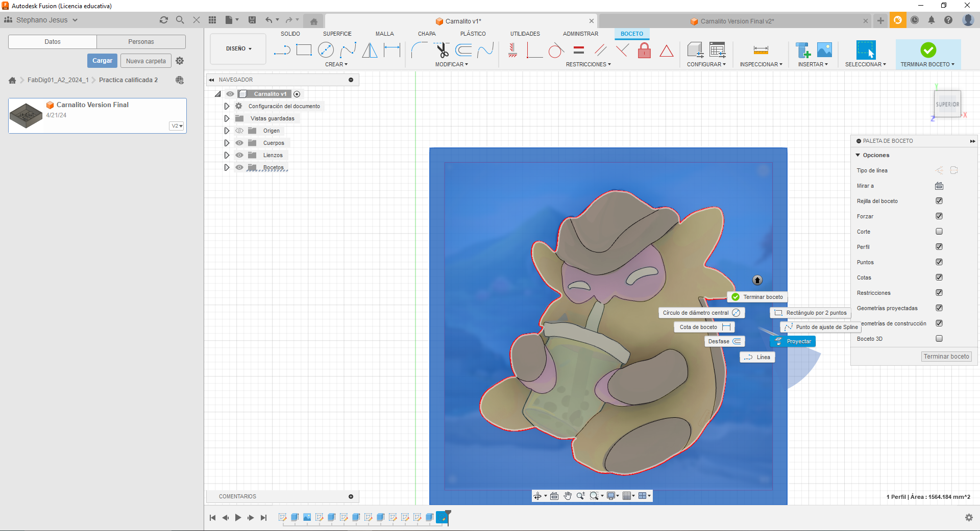Image resolution: width=980 pixels, height=531 pixels.
Task: Activate the Pan hand tool
Action: click(x=568, y=496)
